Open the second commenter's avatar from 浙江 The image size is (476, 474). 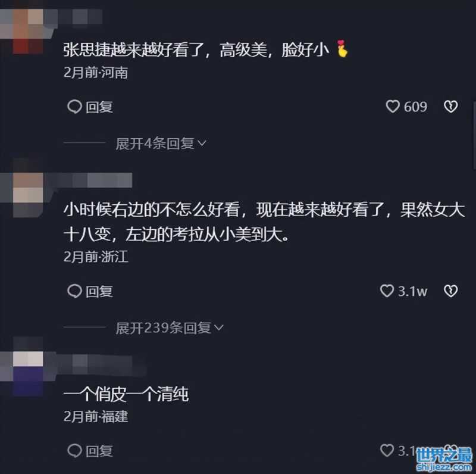(x=28, y=195)
